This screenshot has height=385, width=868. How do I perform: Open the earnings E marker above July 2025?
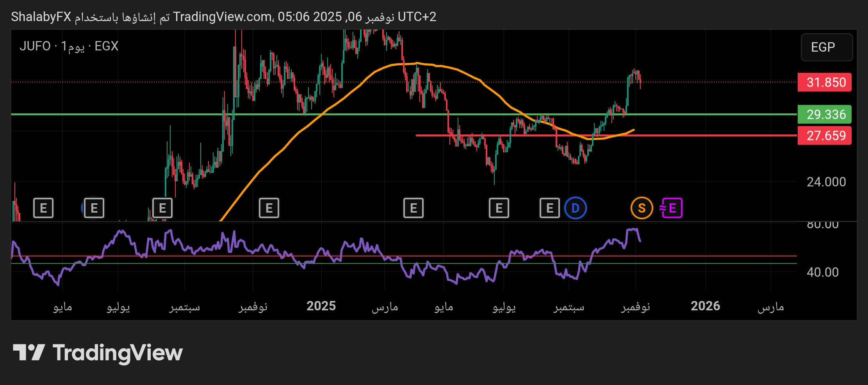pyautogui.click(x=499, y=208)
